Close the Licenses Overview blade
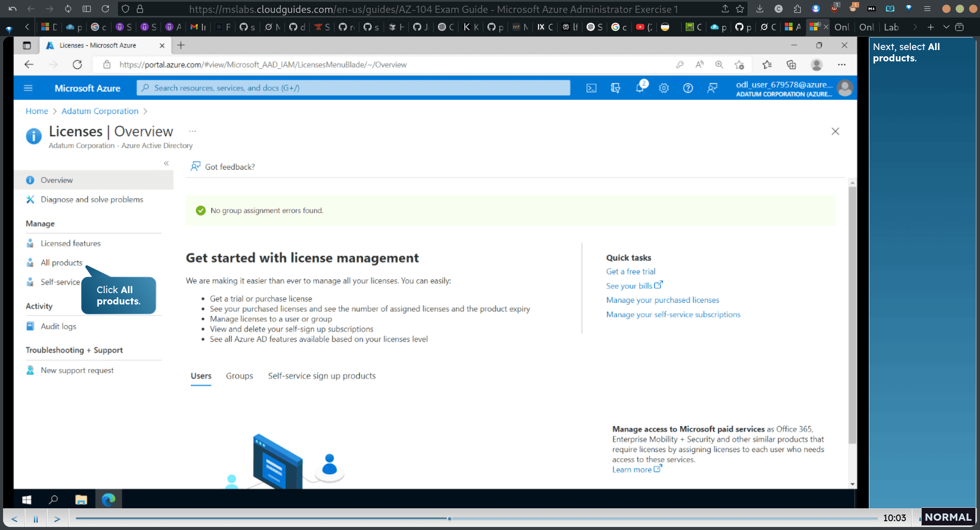The width and height of the screenshot is (980, 530). (x=835, y=132)
